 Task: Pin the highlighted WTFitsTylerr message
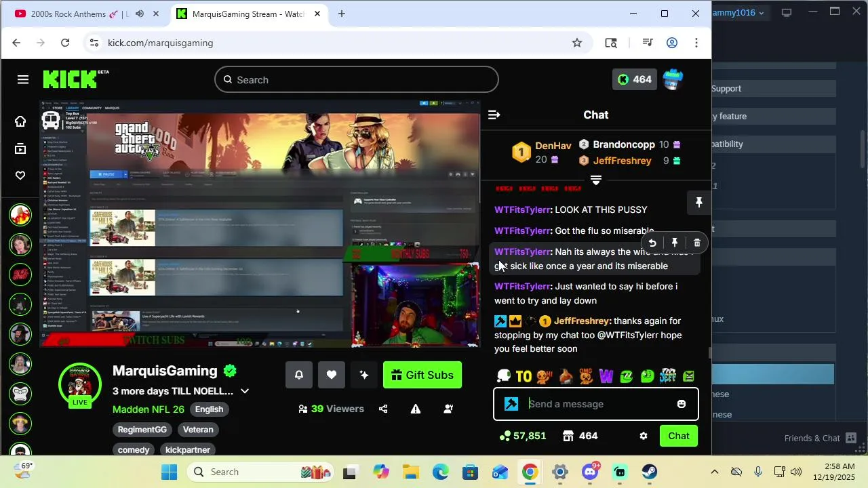pyautogui.click(x=675, y=243)
